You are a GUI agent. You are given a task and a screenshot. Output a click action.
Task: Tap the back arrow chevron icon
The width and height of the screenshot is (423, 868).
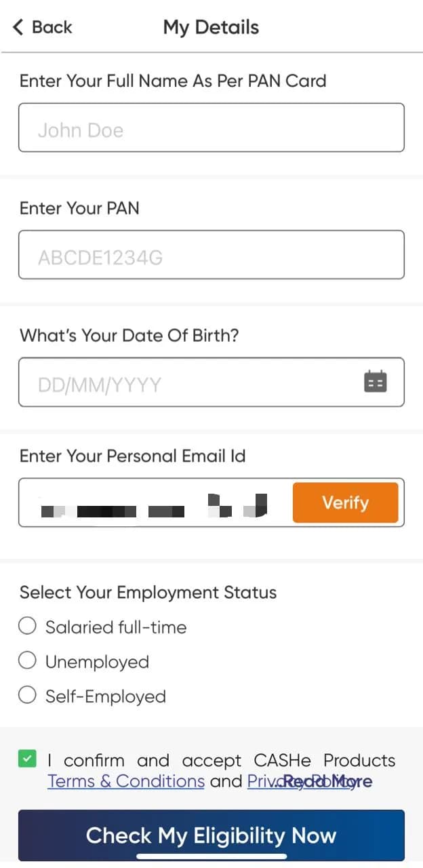16,26
